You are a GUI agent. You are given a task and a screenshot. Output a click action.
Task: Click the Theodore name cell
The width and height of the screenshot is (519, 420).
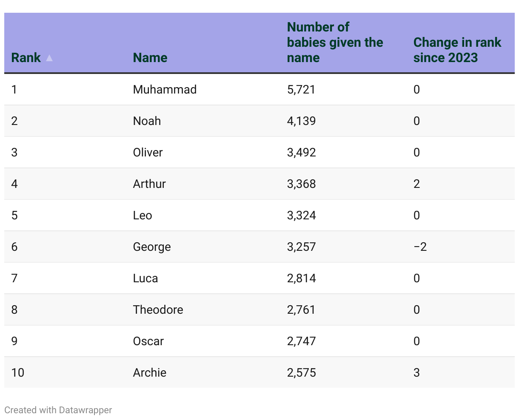point(158,310)
